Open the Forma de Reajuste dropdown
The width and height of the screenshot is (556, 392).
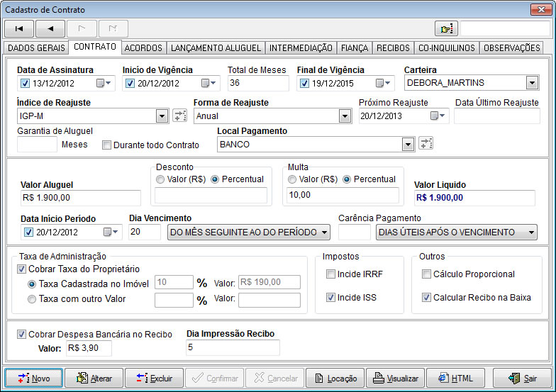click(x=347, y=116)
